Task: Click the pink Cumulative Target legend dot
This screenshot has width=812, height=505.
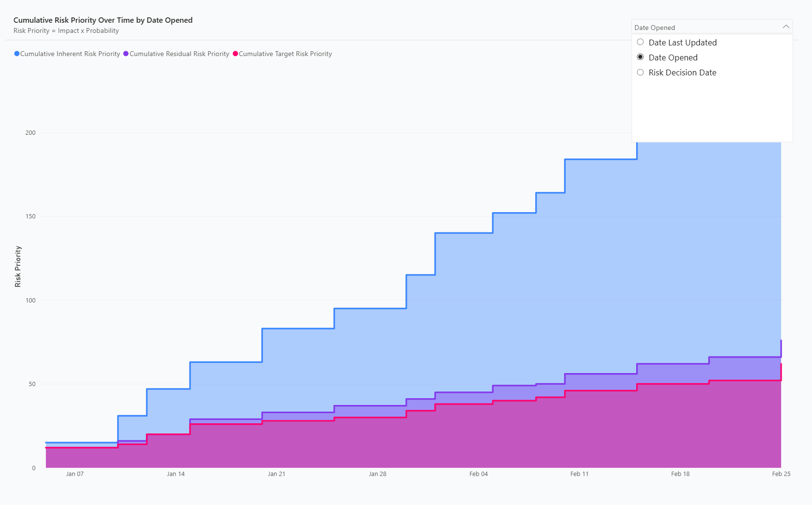Action: (x=236, y=54)
